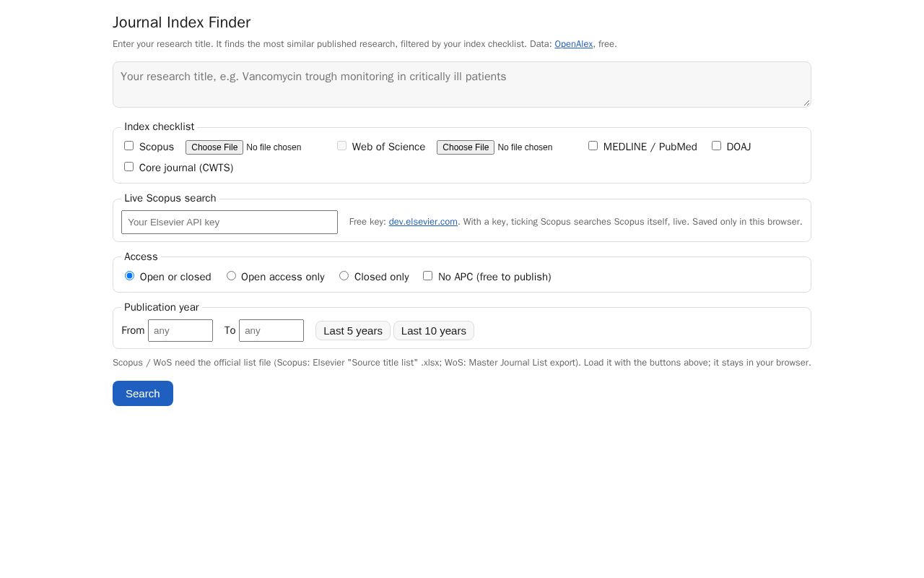Click the Access legend label
924x578 pixels.
point(141,256)
